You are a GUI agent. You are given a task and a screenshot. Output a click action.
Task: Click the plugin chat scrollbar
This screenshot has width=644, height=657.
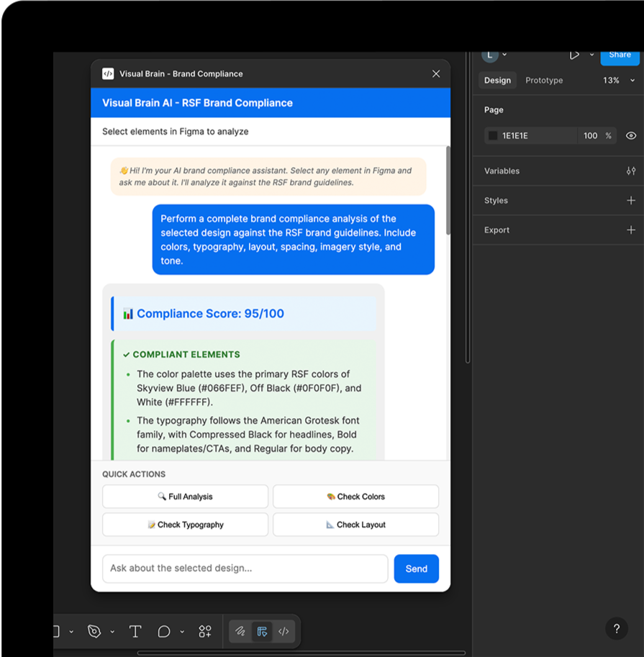coord(448,191)
